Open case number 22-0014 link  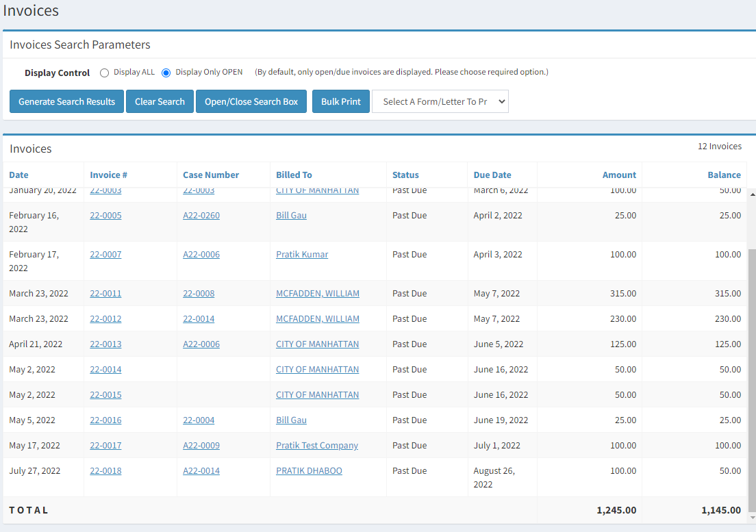(x=199, y=319)
